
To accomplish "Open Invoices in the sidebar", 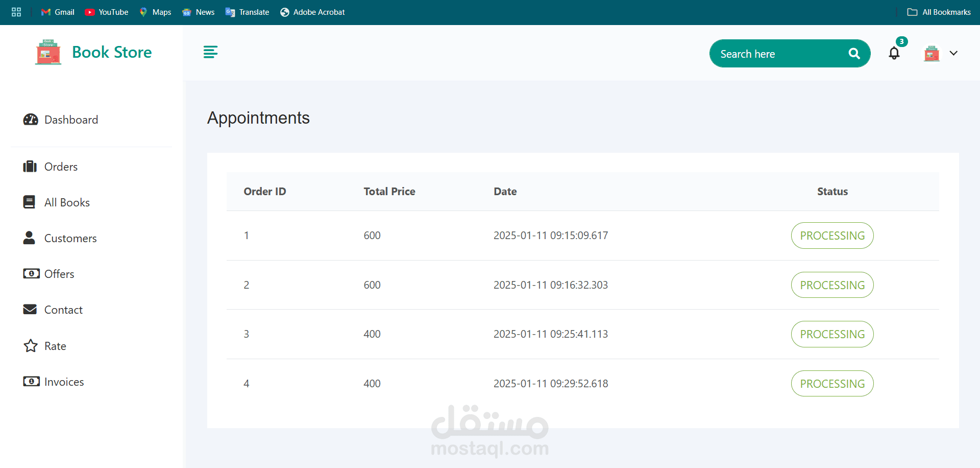I will coord(64,382).
